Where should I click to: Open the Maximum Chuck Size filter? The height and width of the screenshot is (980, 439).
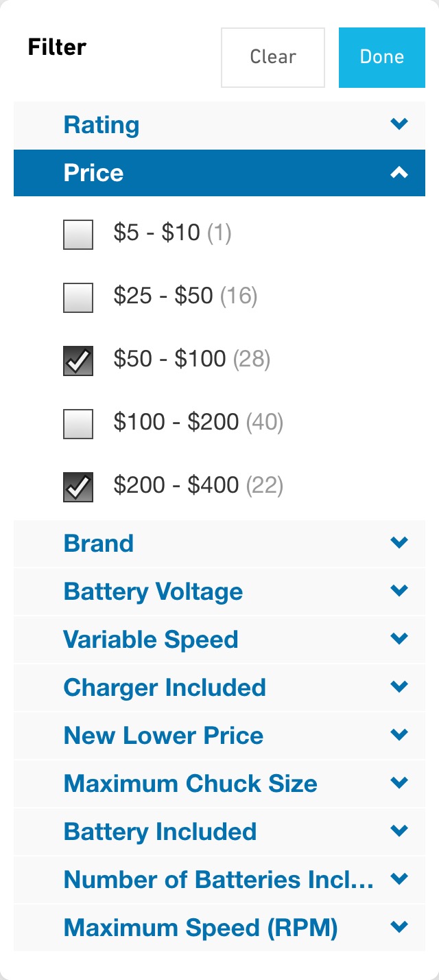click(219, 783)
